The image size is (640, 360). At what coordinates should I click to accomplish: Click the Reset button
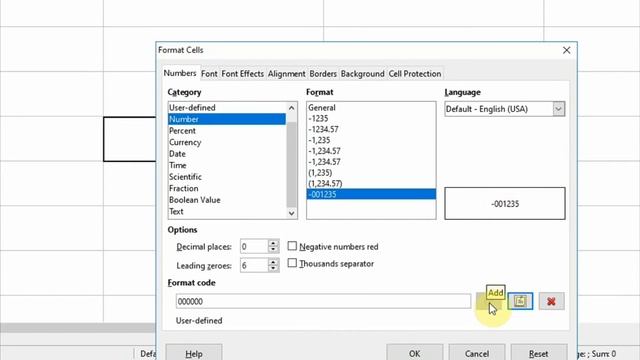pyautogui.click(x=539, y=353)
